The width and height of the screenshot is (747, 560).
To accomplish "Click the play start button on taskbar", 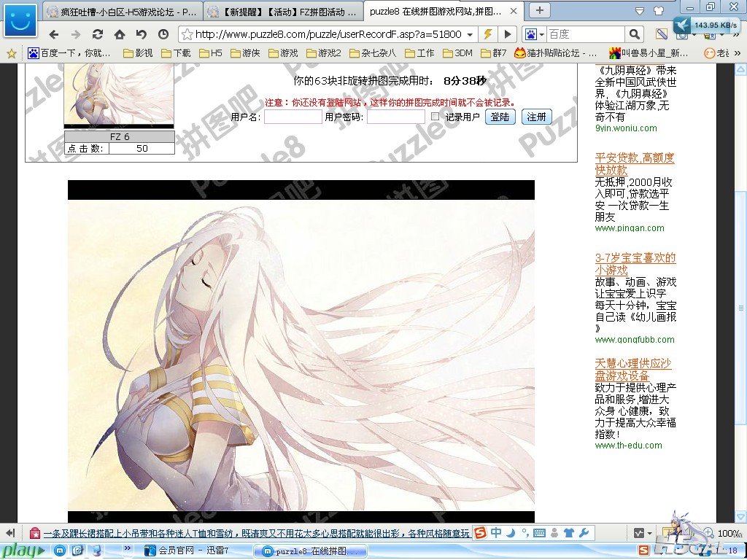I will [x=23, y=551].
